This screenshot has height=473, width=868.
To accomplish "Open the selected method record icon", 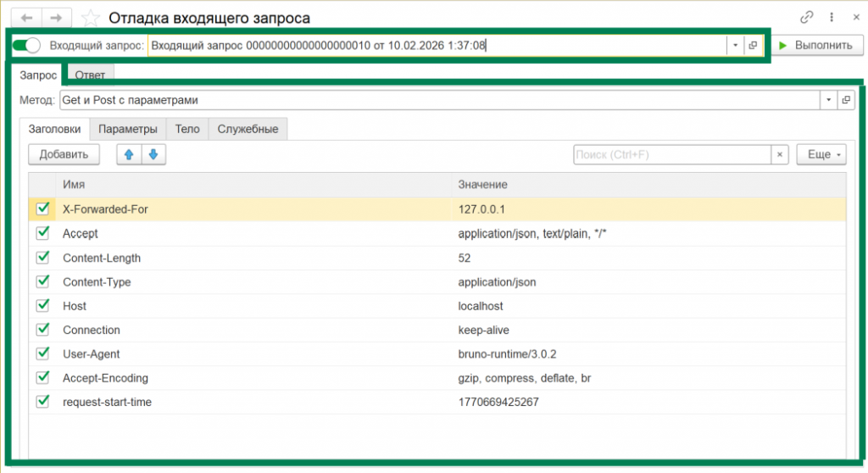I will coord(845,100).
